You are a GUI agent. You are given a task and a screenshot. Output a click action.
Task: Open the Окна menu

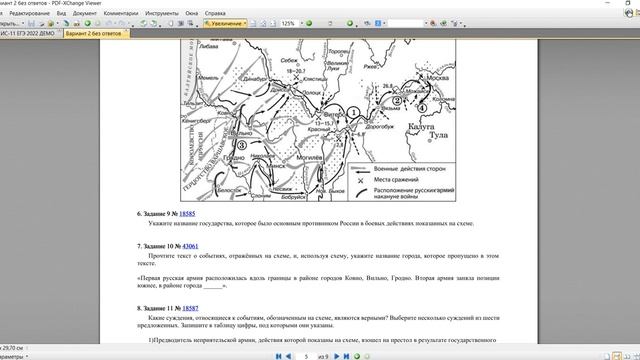191,13
